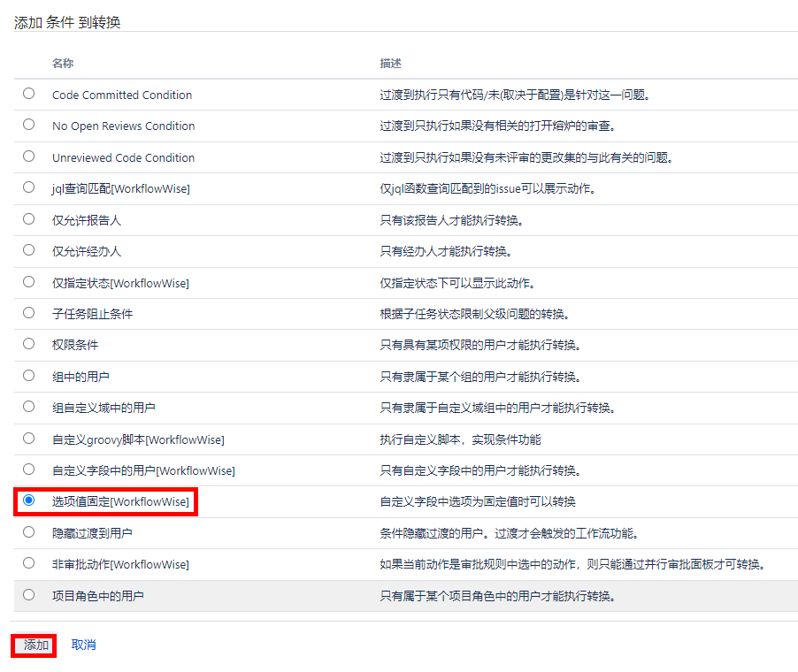The width and height of the screenshot is (798, 672).
Task: Choose the 仅允许经办人 condition radio
Action: tap(29, 250)
